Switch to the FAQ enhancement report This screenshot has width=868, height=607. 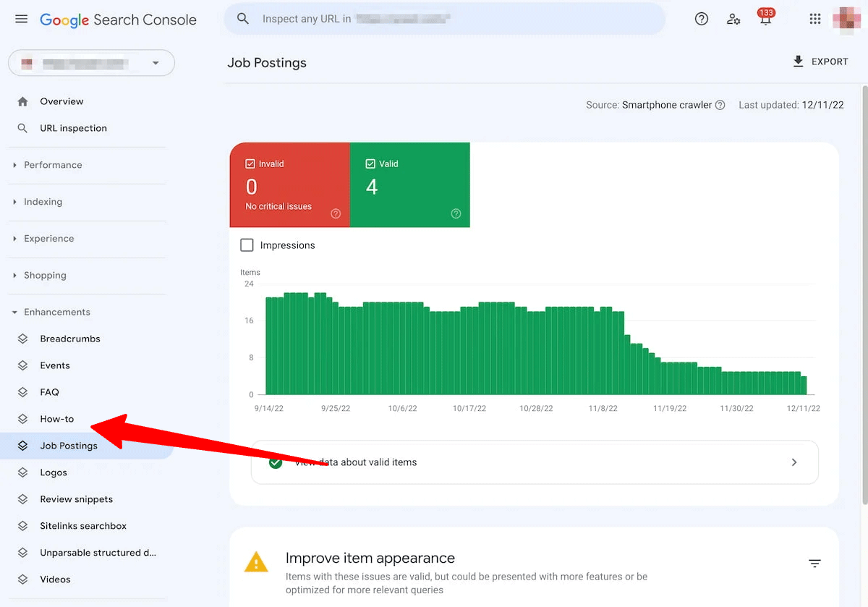(49, 392)
